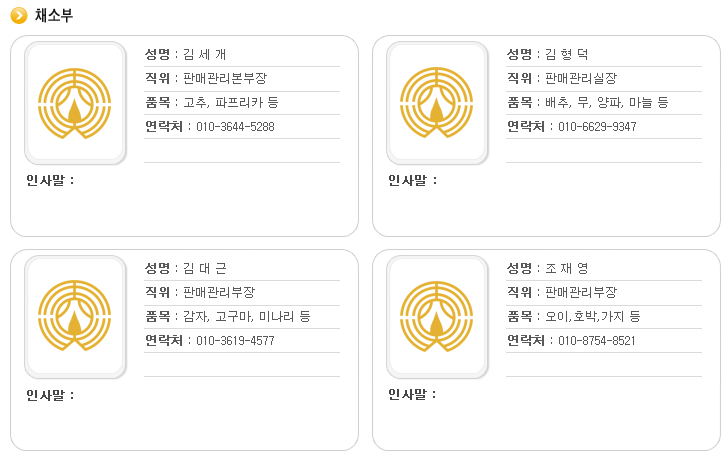Click phone number 010-3644-5288
The height and width of the screenshot is (455, 726).
[x=235, y=126]
